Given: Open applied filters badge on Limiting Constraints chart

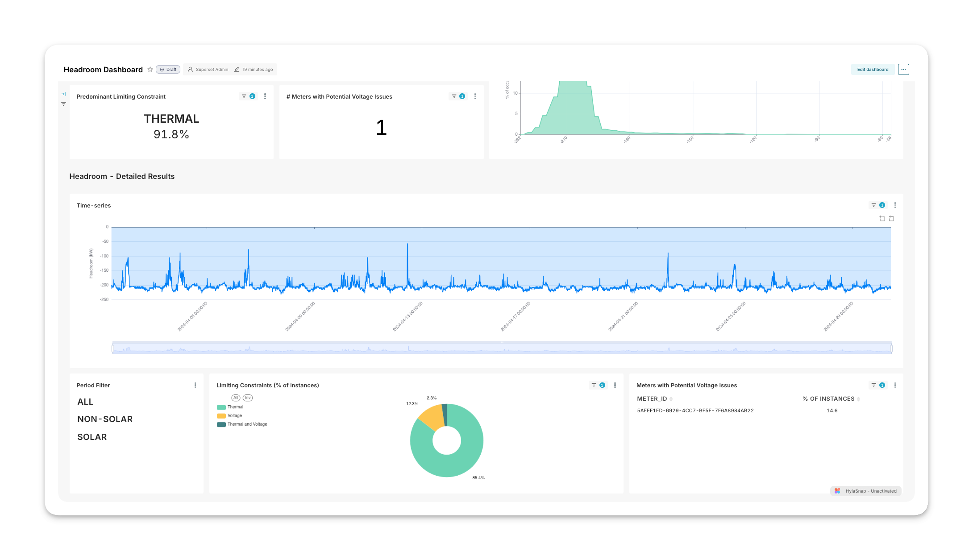Looking at the screenshot, I should (x=598, y=385).
